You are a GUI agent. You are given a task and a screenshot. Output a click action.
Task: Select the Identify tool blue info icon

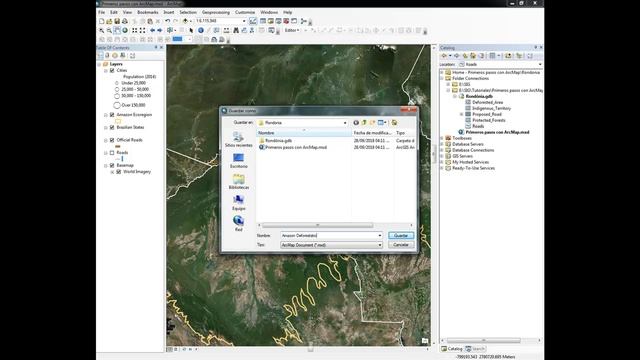201,31
